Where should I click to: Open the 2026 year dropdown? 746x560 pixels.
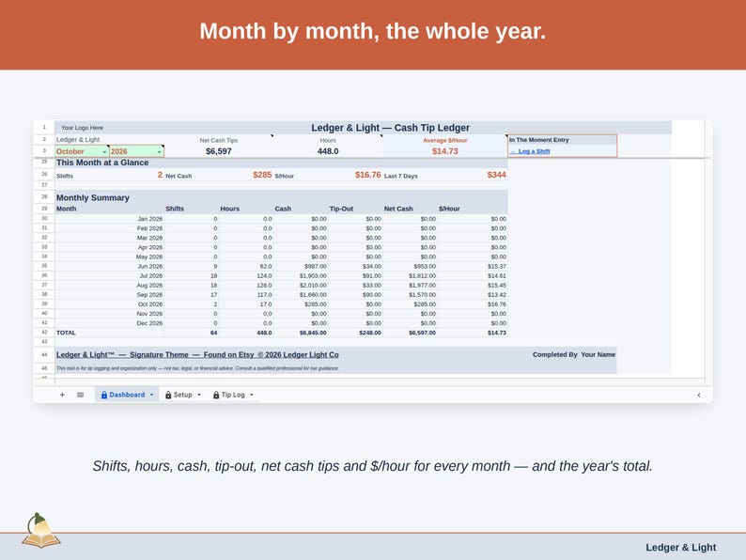pyautogui.click(x=160, y=152)
